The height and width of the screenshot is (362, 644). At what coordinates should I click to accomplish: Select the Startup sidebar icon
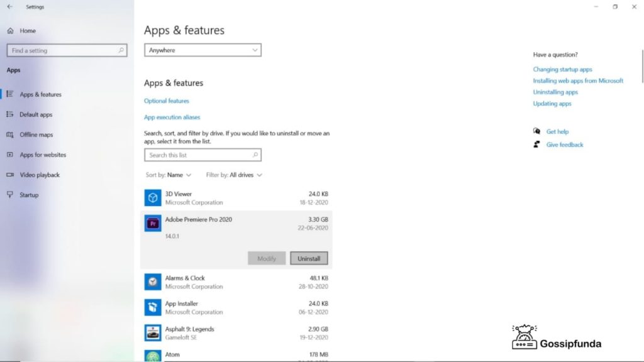tap(10, 195)
